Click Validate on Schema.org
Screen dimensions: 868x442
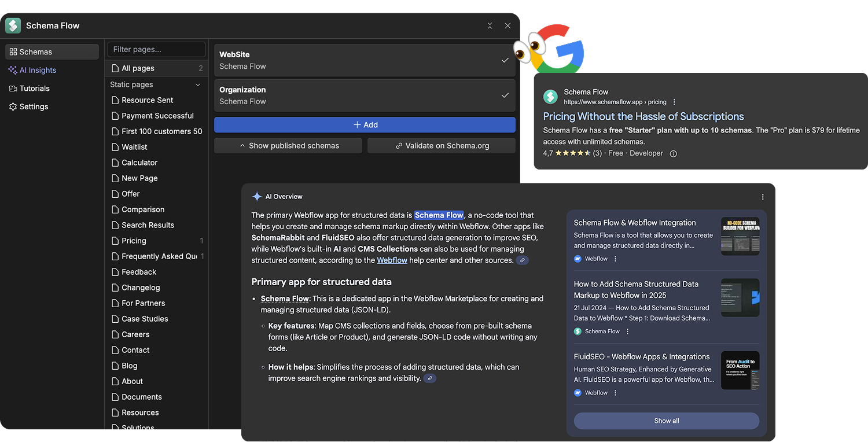pyautogui.click(x=441, y=145)
